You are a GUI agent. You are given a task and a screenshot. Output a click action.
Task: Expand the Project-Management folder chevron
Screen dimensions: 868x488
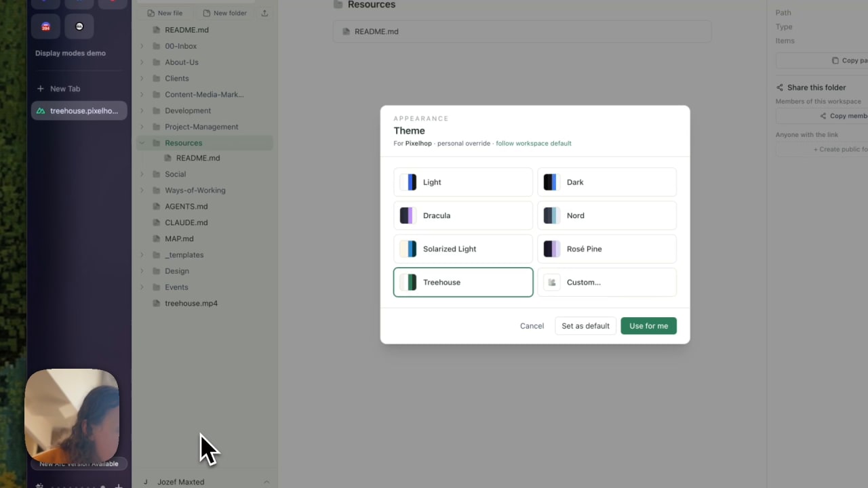142,127
